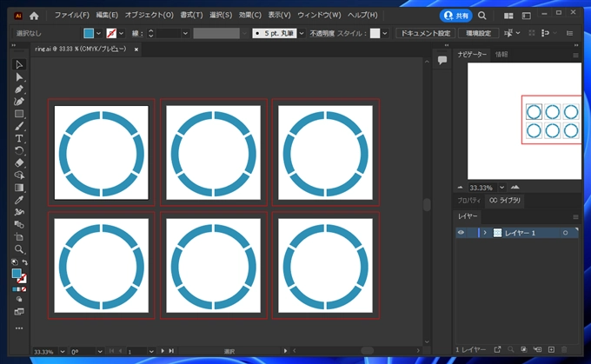The width and height of the screenshot is (591, 364).
Task: Open Navigator panel menu
Action: pyautogui.click(x=575, y=55)
